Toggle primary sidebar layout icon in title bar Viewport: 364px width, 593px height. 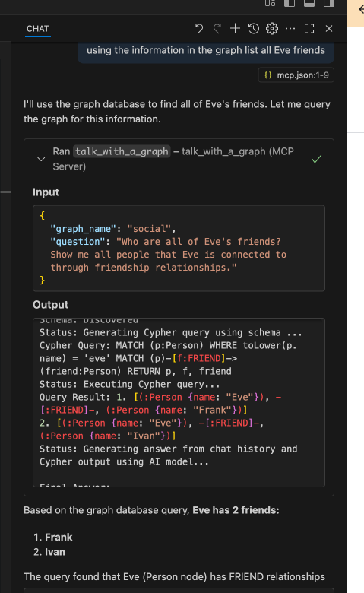(x=290, y=3)
